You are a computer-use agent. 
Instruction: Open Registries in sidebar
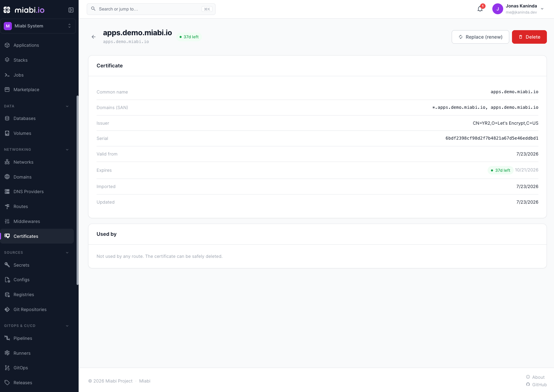point(37,294)
